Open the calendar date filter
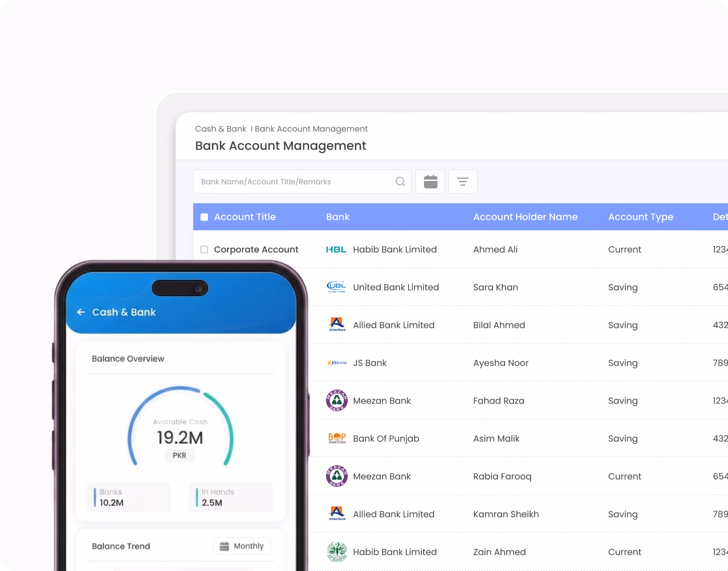The width and height of the screenshot is (728, 571). coord(430,181)
